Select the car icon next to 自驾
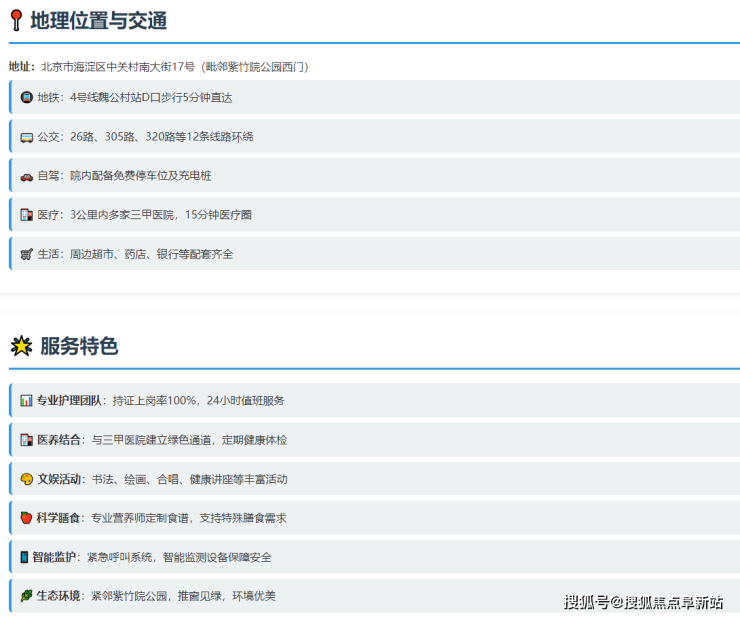This screenshot has height=618, width=740. [27, 176]
